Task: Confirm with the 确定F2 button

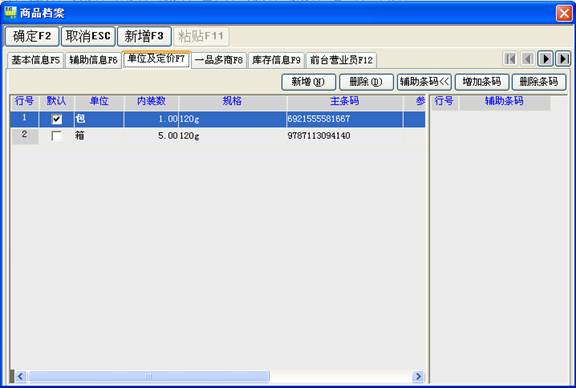Action: point(32,36)
